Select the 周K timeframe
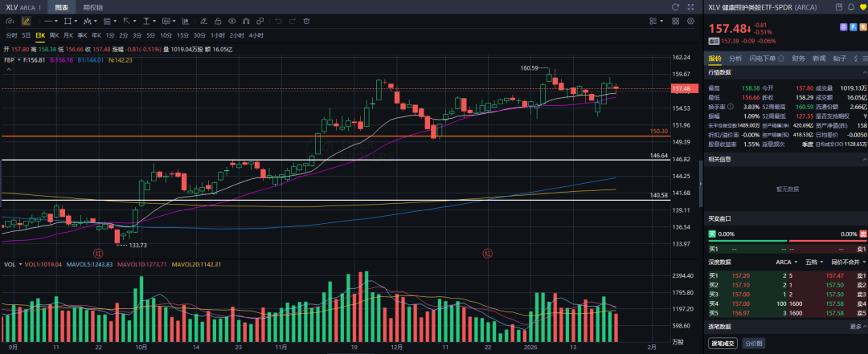The height and width of the screenshot is (354, 868). (x=54, y=35)
